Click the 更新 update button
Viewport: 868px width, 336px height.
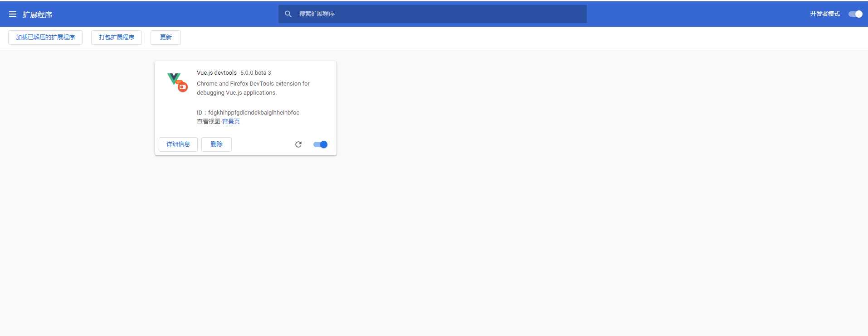click(166, 38)
